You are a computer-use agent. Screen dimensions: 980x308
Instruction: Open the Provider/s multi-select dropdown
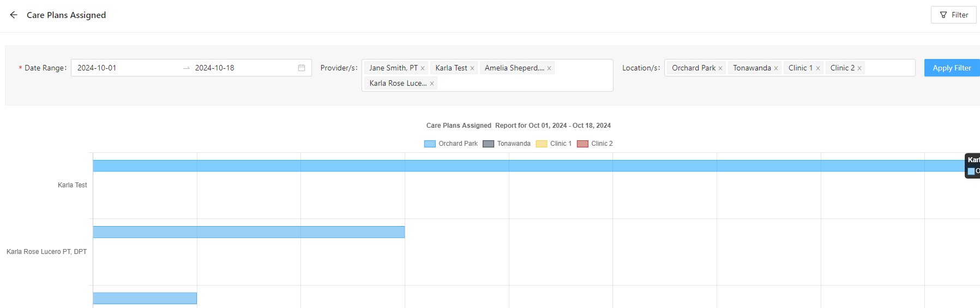click(x=524, y=82)
